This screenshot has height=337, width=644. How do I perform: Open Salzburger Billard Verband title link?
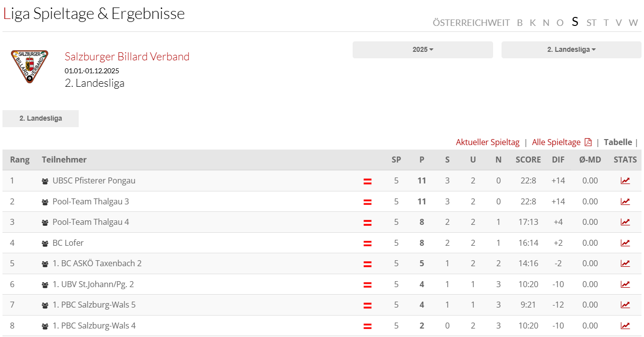pos(127,57)
